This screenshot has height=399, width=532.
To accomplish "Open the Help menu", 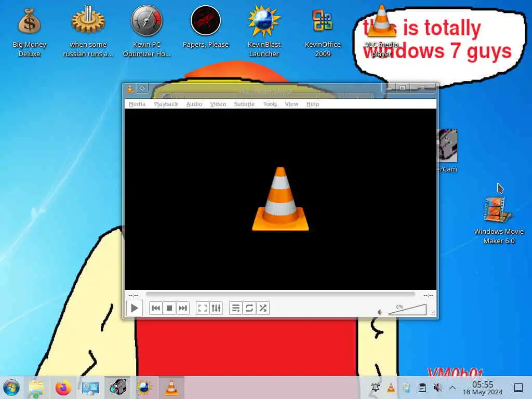I will coord(312,104).
